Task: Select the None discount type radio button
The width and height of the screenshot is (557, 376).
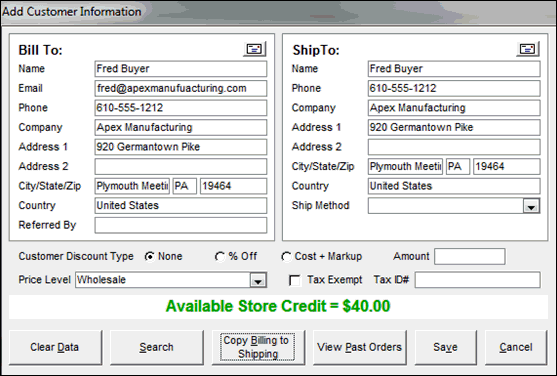Action: coord(150,257)
